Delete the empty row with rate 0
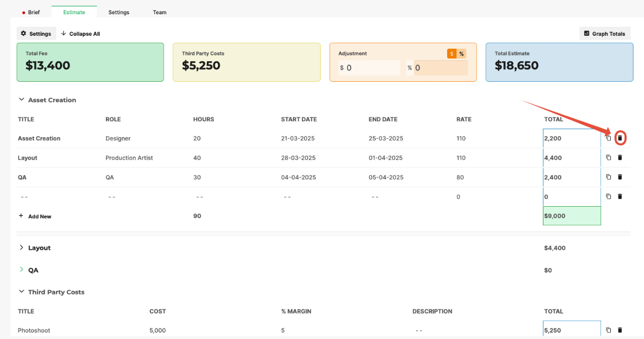The image size is (644, 339). [x=620, y=196]
